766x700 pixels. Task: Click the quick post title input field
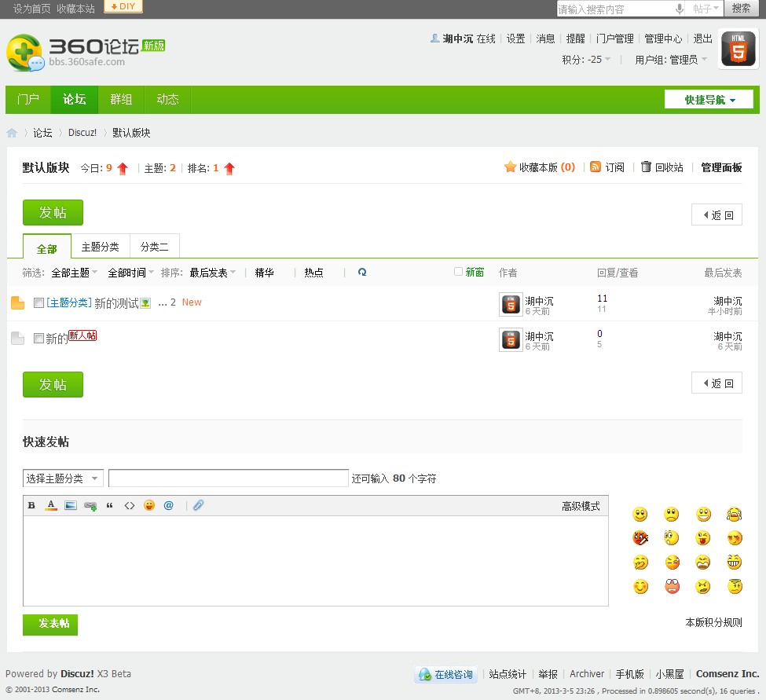click(229, 478)
